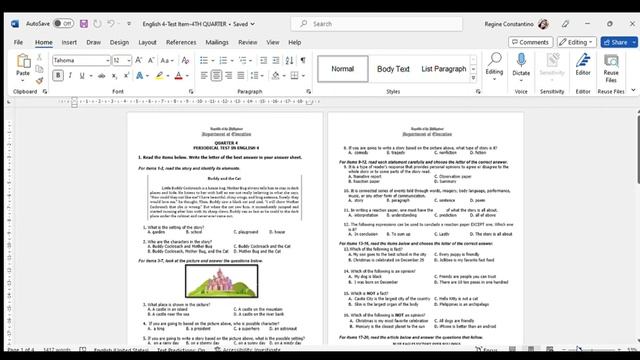Click the Undo arrow icon
The image size is (640, 360).
[111, 24]
